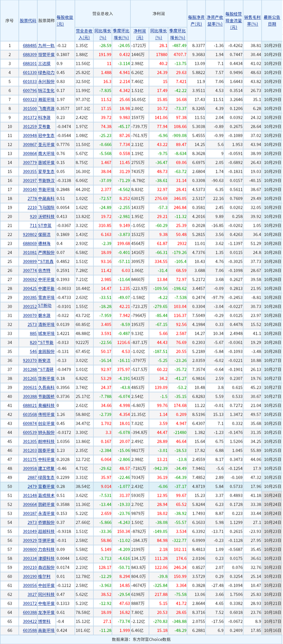Click the 创业环保 stock name link

point(46,423)
